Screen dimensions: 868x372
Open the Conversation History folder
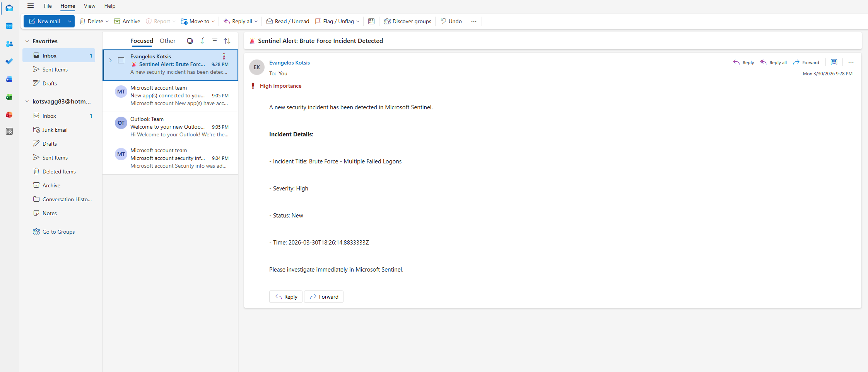click(x=59, y=199)
